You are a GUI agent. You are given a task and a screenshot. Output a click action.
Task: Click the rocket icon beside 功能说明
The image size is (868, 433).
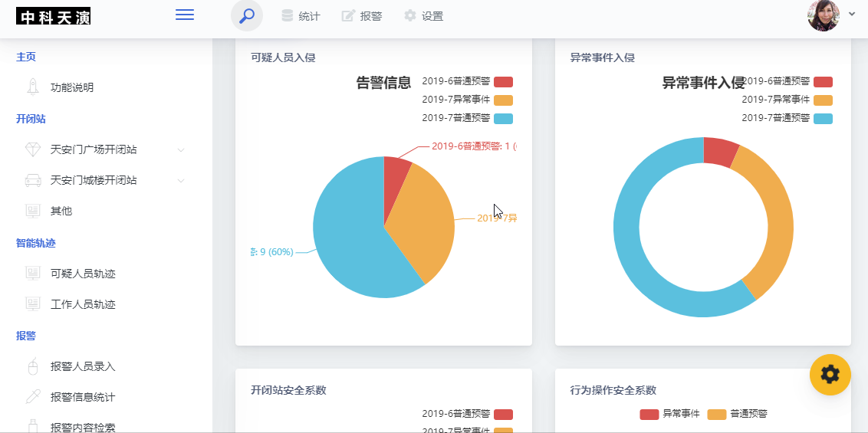33,87
